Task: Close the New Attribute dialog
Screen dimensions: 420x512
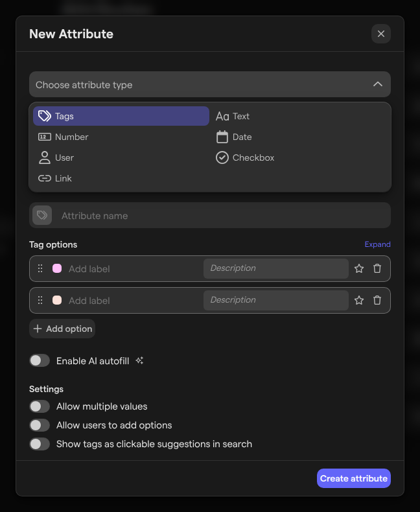Action: (381, 34)
